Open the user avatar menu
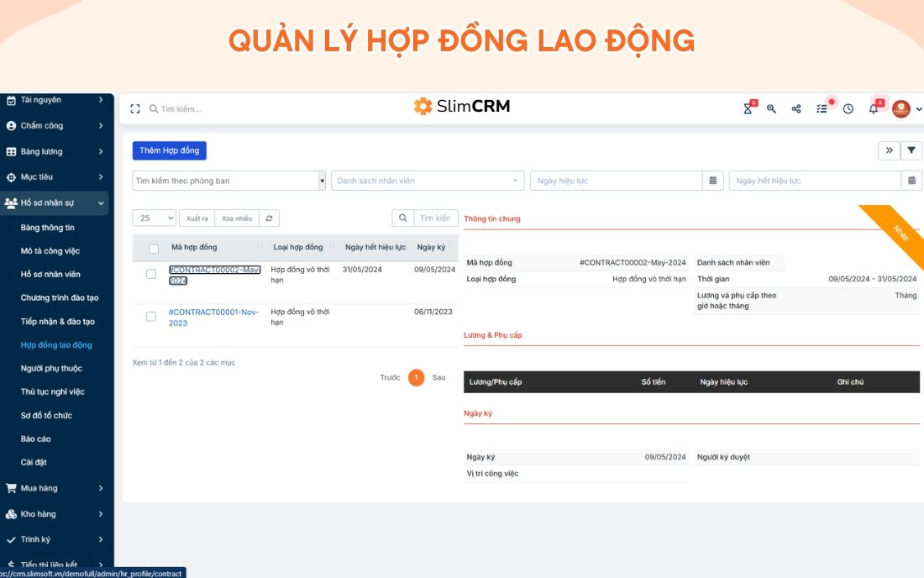The width and height of the screenshot is (924, 578). pos(901,108)
